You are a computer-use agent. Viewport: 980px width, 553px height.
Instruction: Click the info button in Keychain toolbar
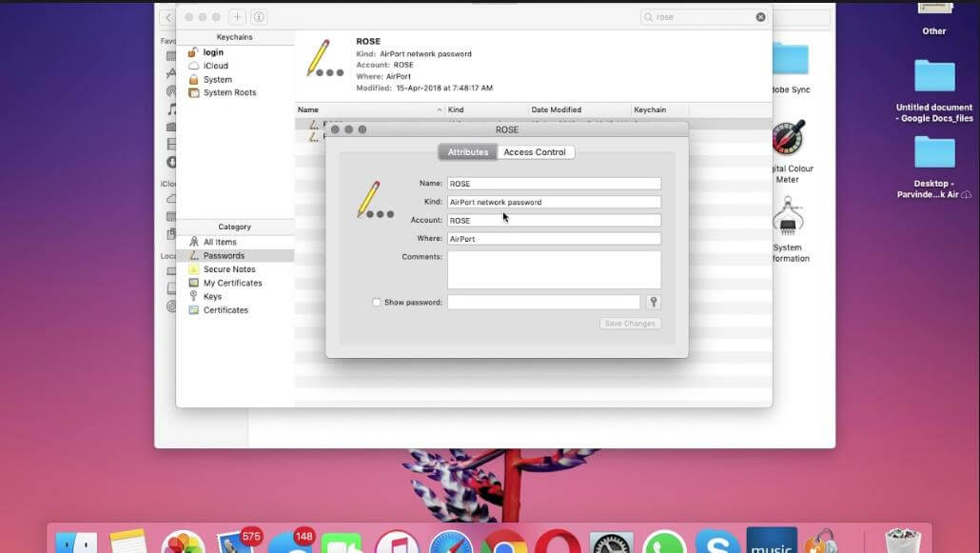tap(259, 17)
